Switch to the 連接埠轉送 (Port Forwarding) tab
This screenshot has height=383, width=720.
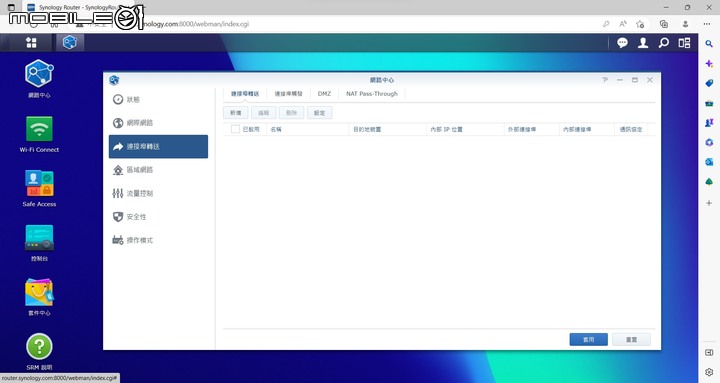click(245, 94)
